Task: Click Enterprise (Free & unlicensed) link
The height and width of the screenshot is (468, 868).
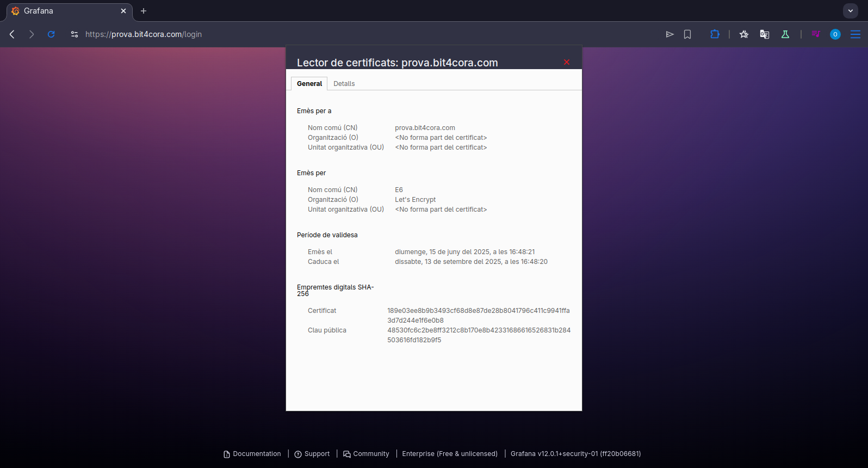Action: [450, 454]
